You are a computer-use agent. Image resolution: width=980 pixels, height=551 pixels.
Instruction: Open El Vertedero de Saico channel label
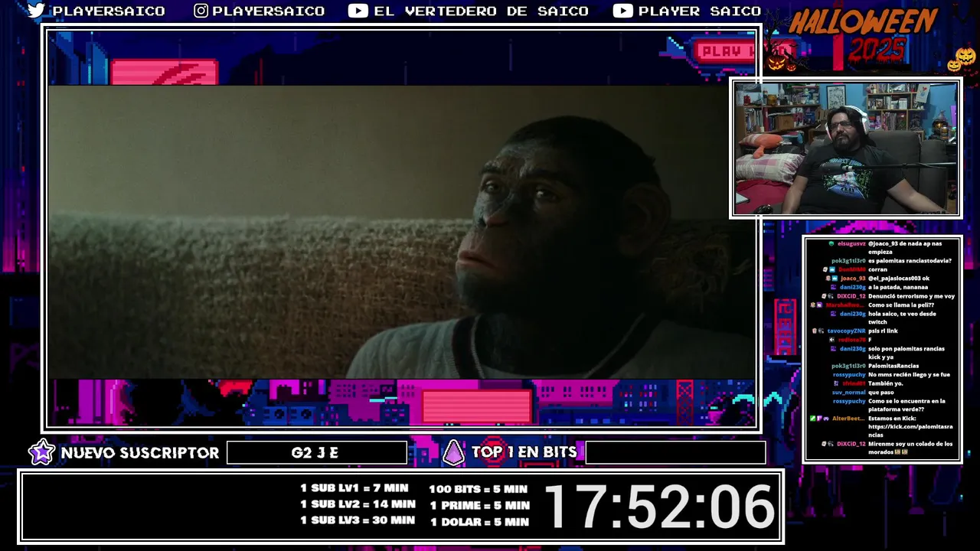[481, 11]
